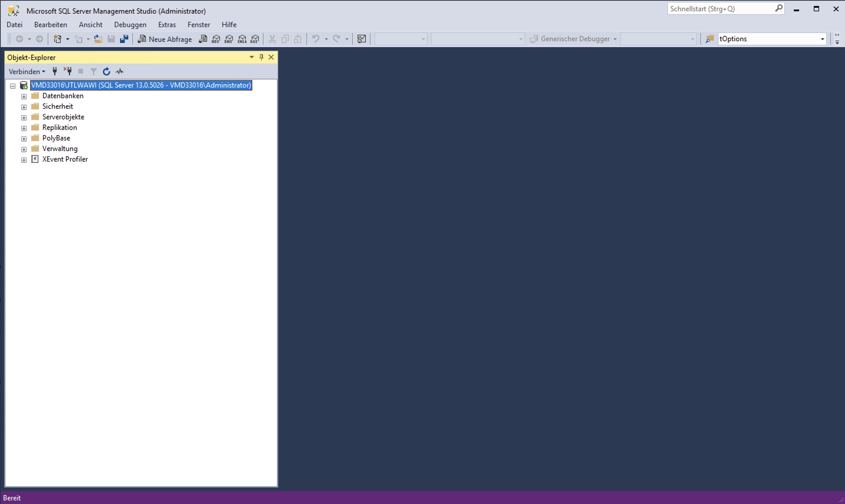Click the DAX query icon
845x504 pixels.
(255, 39)
